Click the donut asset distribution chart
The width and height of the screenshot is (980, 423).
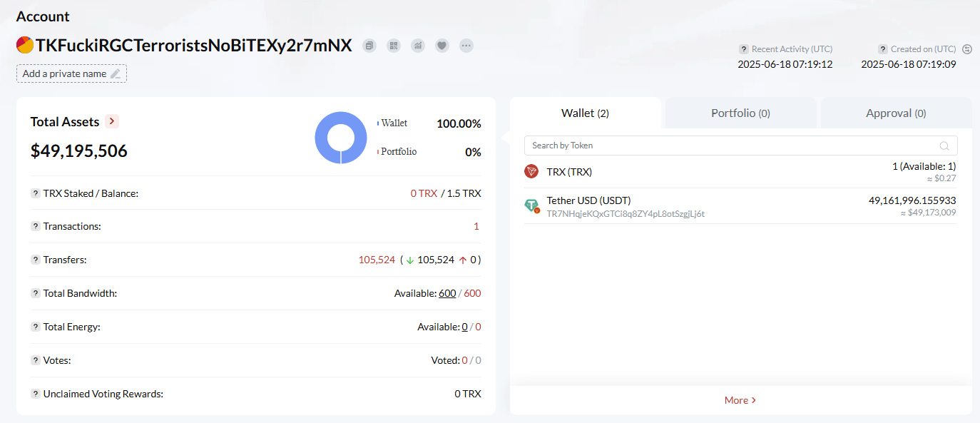[x=341, y=138]
